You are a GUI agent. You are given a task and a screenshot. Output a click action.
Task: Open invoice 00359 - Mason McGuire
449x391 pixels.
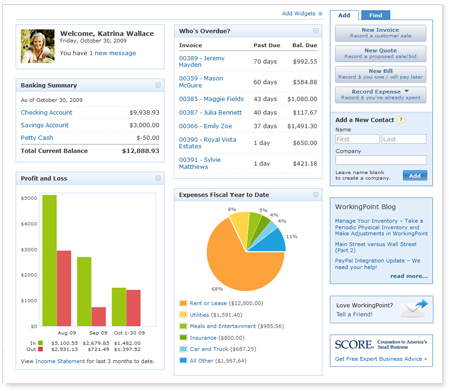pyautogui.click(x=201, y=82)
